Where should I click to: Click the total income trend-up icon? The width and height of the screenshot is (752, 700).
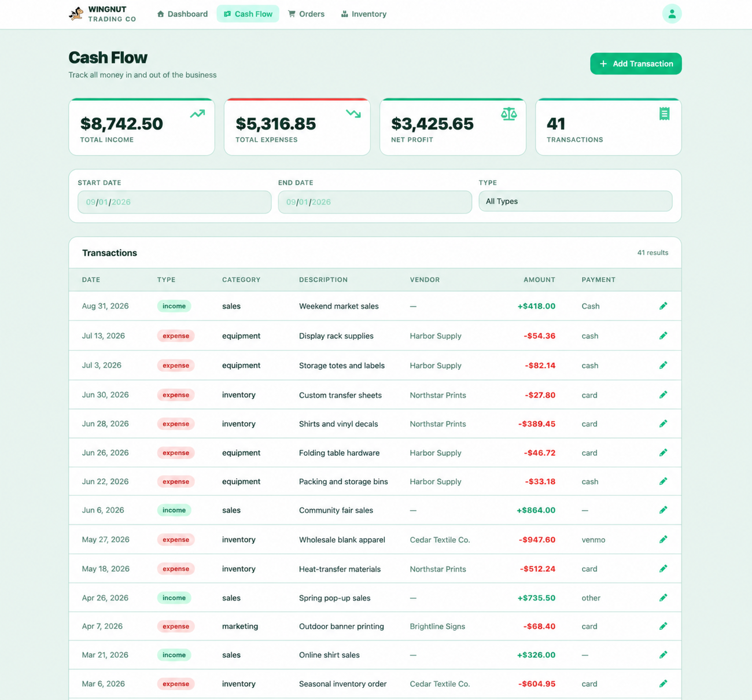coord(197,114)
